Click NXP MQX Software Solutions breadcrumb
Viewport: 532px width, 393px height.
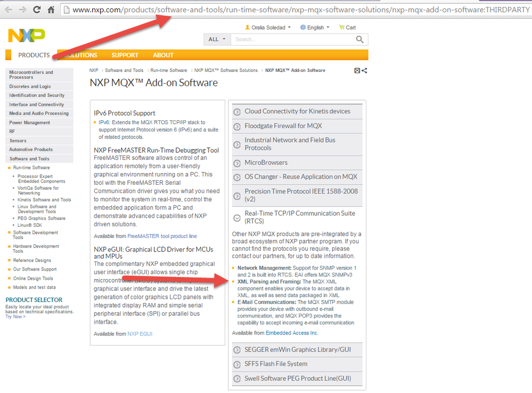pos(226,70)
